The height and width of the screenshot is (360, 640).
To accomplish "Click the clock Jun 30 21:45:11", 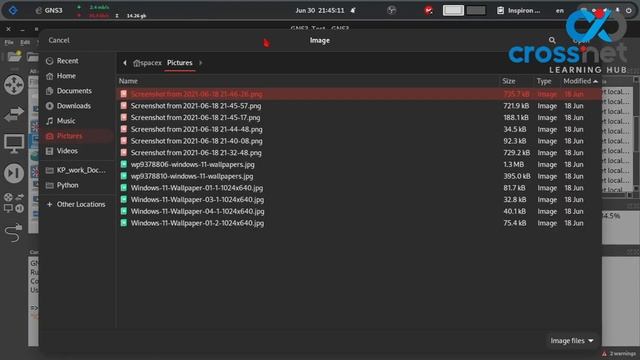I will coord(320,10).
